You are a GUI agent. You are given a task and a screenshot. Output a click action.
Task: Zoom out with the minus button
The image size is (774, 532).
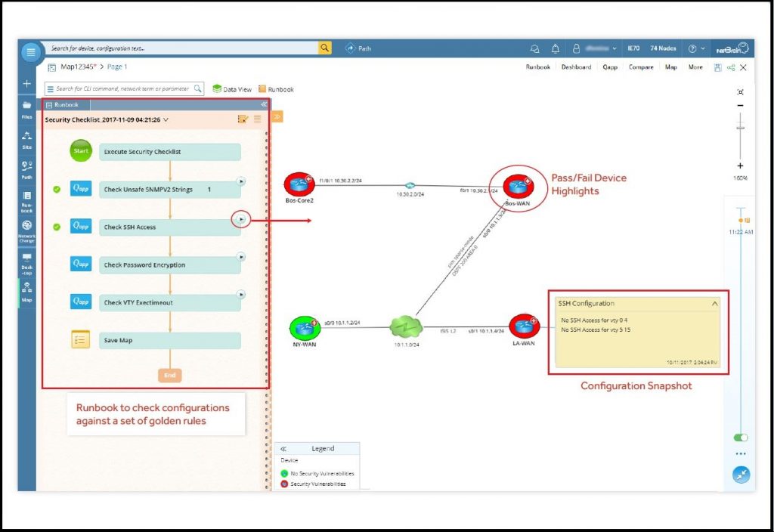point(740,106)
